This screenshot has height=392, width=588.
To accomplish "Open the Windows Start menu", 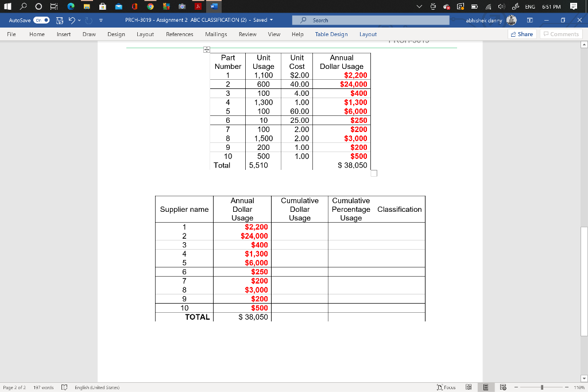I will [x=7, y=6].
